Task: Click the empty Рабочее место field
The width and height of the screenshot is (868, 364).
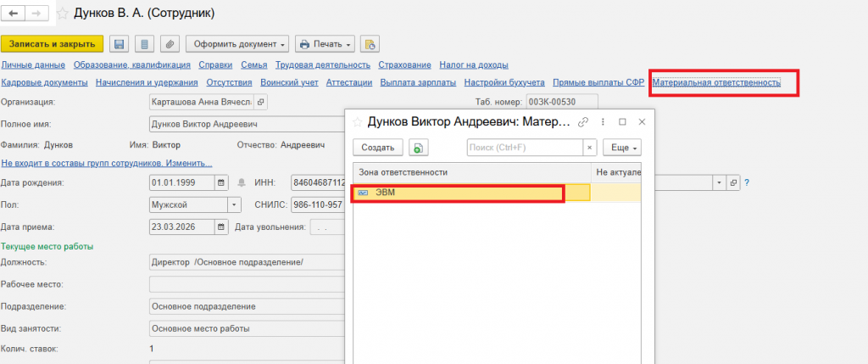Action: coord(247,284)
